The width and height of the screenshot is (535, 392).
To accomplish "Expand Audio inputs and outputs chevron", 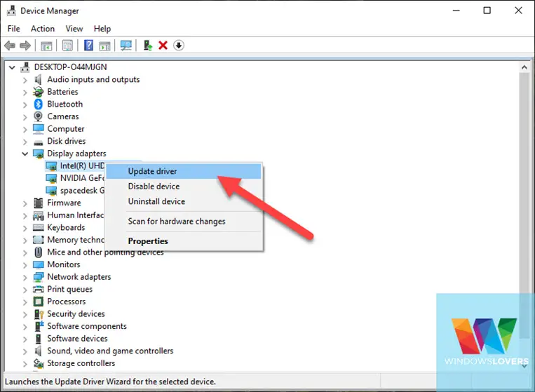I will pos(25,80).
